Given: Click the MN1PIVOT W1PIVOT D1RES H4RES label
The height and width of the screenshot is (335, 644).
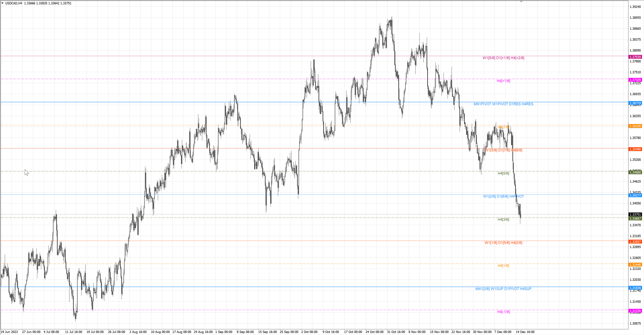Looking at the screenshot, I should pos(503,104).
